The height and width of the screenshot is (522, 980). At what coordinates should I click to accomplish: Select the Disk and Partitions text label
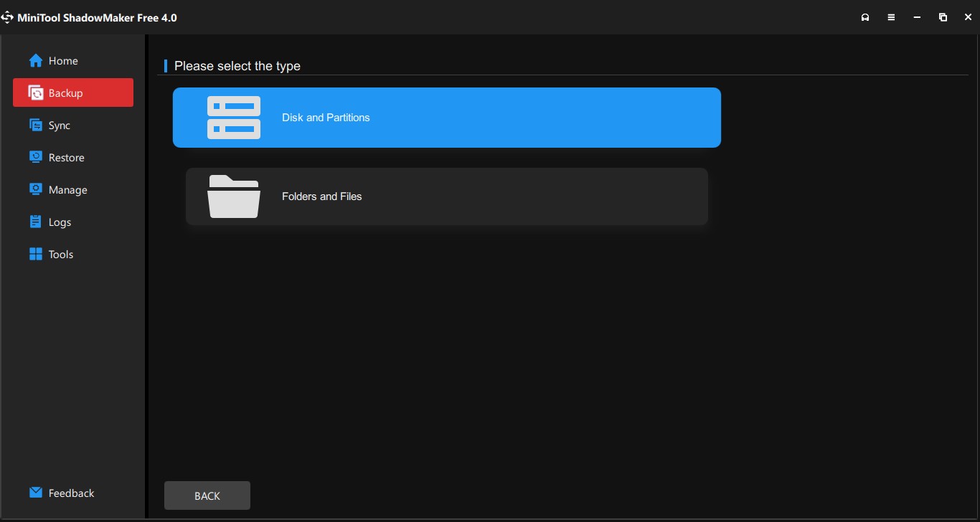(326, 118)
